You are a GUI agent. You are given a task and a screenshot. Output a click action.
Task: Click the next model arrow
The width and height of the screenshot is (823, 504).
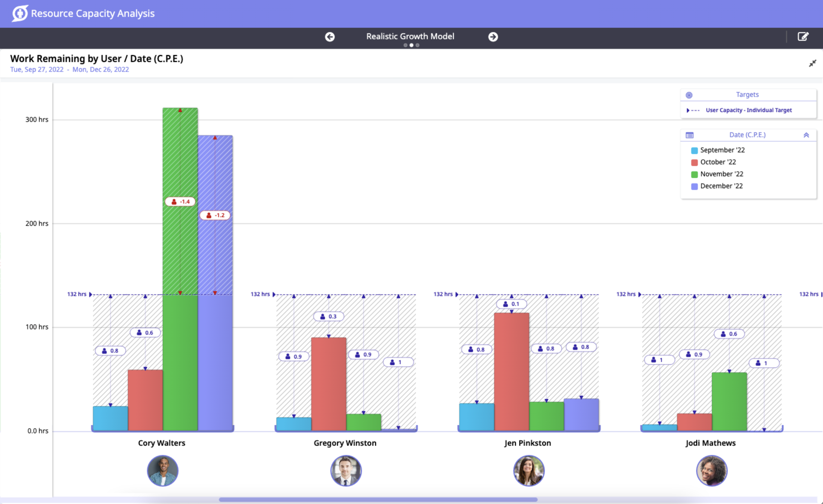click(x=493, y=37)
